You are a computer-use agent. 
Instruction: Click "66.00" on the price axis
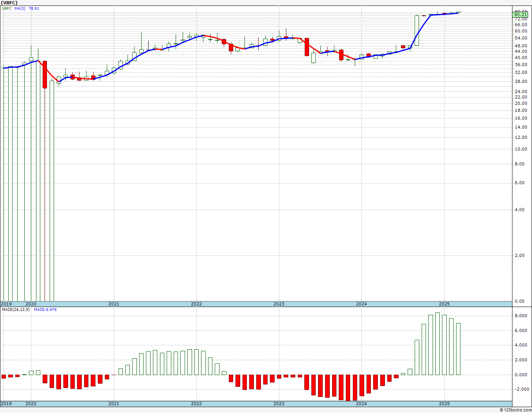(521, 24)
